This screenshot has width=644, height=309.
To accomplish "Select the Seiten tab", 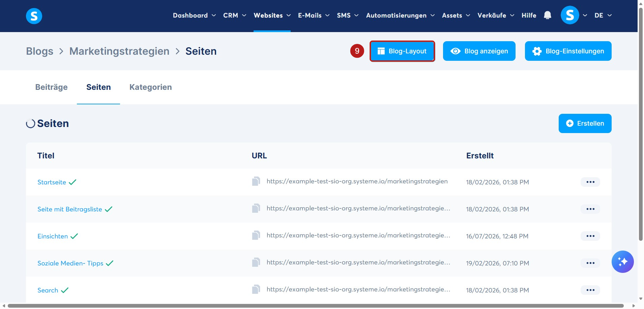I will pos(98,87).
